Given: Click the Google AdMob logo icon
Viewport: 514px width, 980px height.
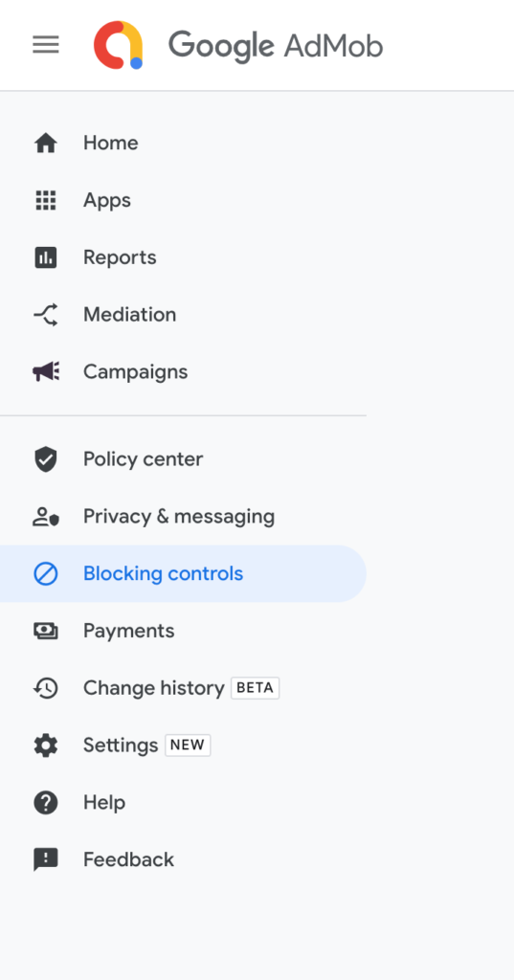Looking at the screenshot, I should pos(118,45).
